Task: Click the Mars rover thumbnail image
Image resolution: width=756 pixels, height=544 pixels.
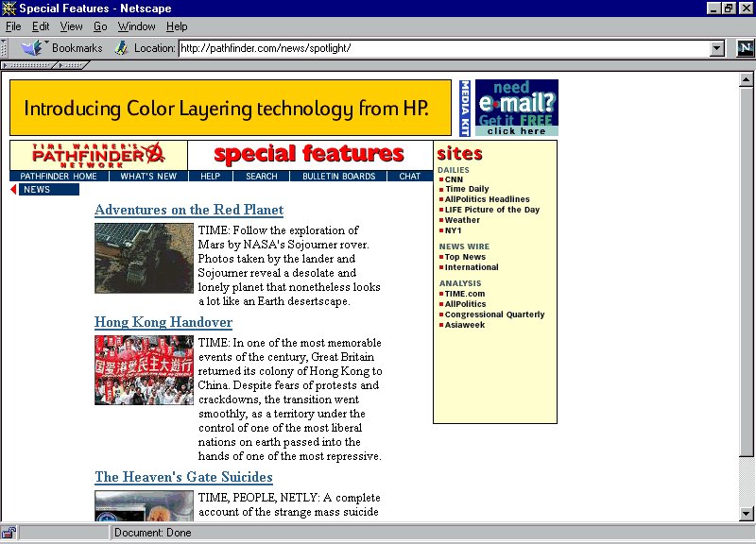Action: point(144,258)
